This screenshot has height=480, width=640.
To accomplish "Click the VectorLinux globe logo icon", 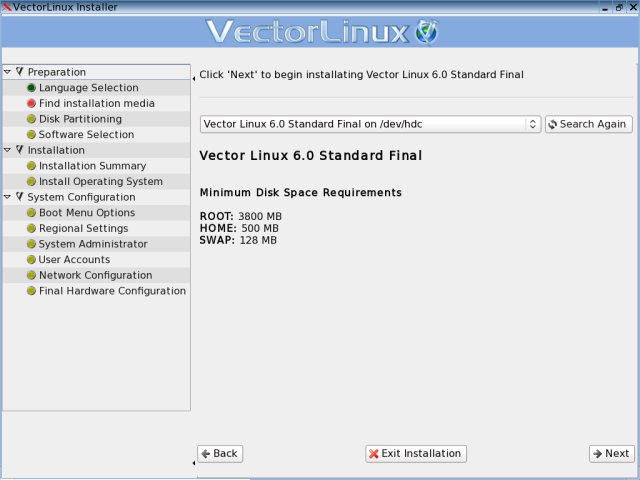I will [x=427, y=32].
